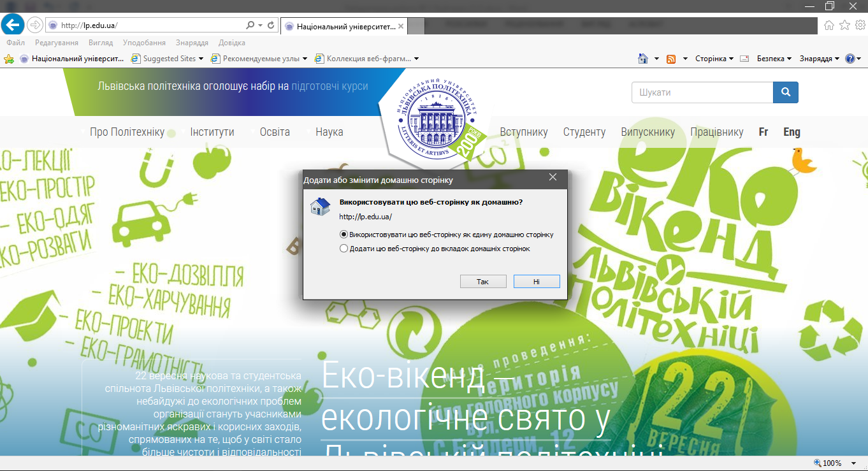Switch site language to Fr
The image size is (868, 471).
763,132
